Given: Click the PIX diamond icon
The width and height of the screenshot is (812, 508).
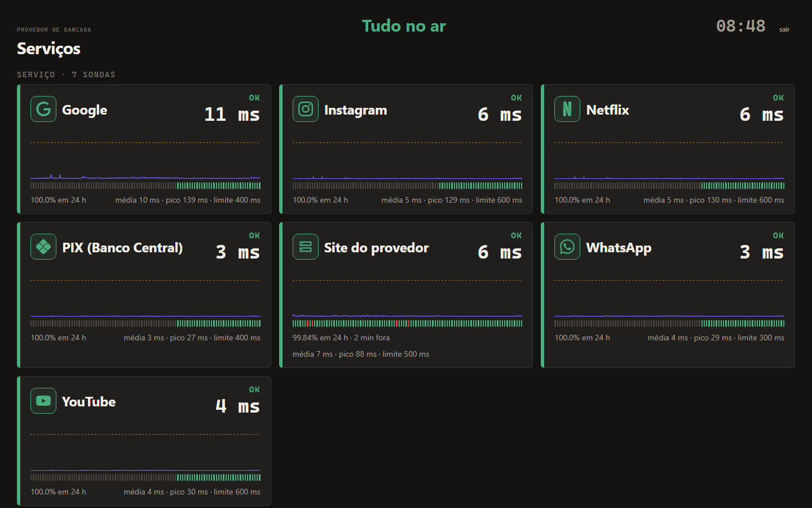Looking at the screenshot, I should [43, 247].
